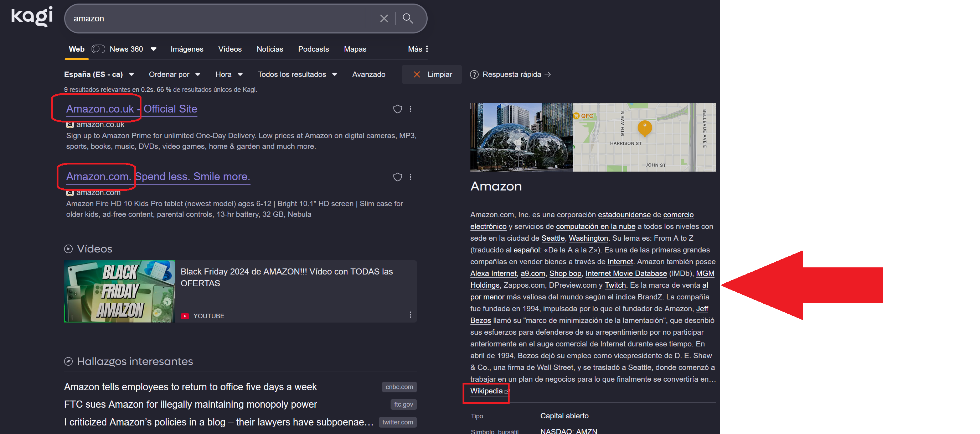
Task: Expand the Todos los resultados filter
Action: [x=297, y=74]
